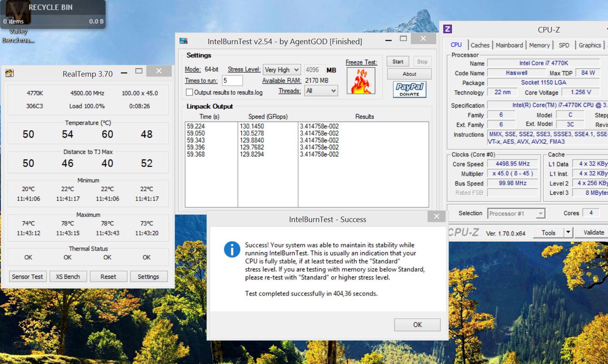Open the Memory tab in CPU-Z
This screenshot has width=608, height=364.
540,45
